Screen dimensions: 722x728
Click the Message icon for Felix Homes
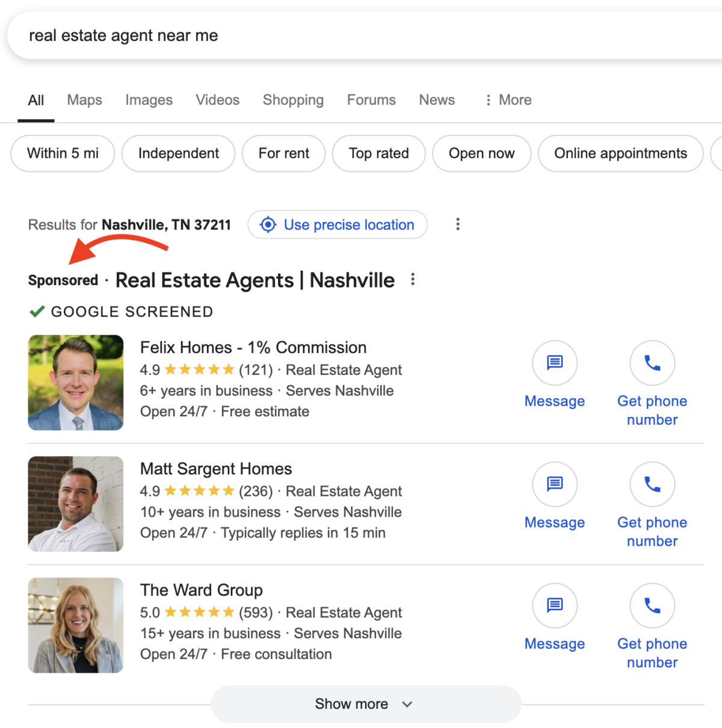555,363
